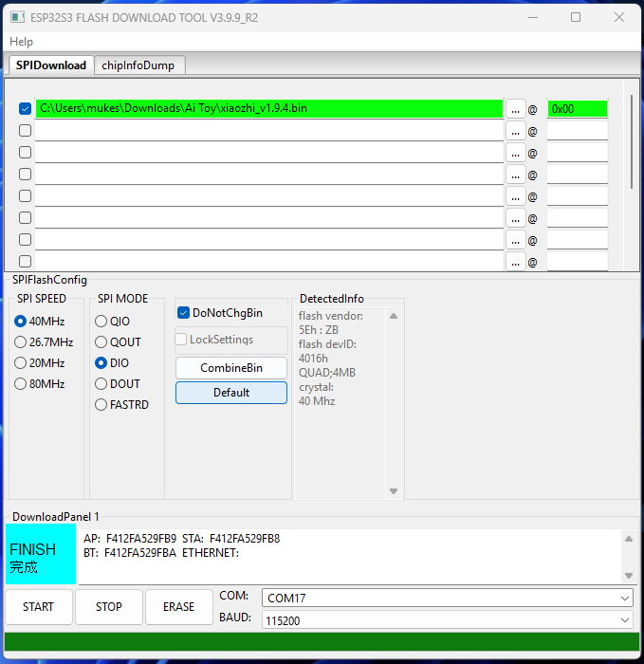The image size is (644, 664).
Task: Click the '5Eh : ZB' flash vendor text
Action: point(319,330)
